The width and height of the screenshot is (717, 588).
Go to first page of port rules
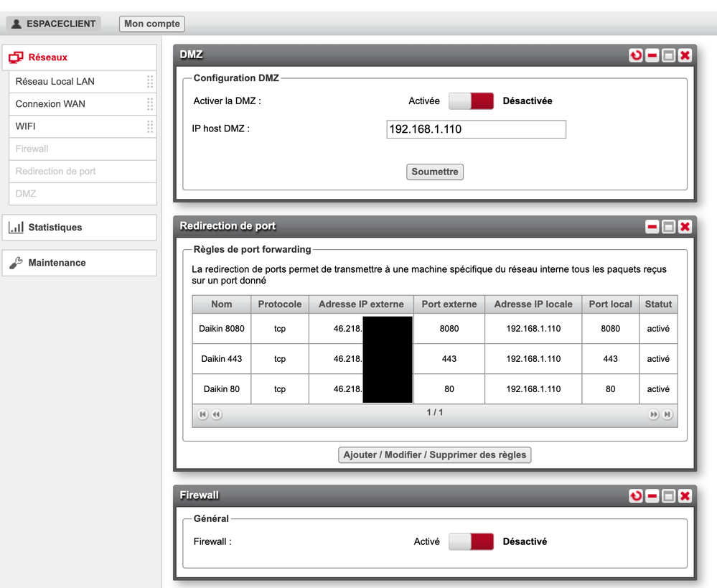(x=203, y=415)
